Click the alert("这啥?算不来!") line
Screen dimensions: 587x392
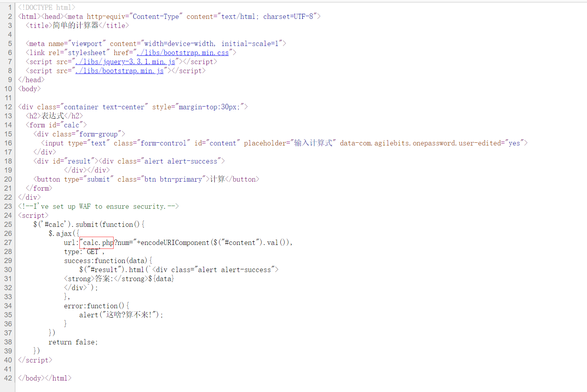[121, 315]
